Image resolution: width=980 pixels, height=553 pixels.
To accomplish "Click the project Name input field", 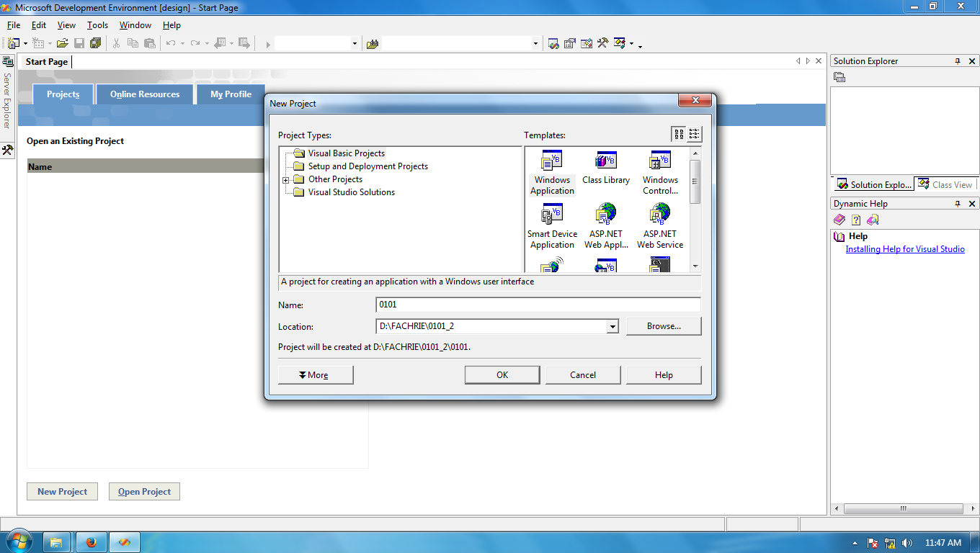I will click(x=538, y=305).
